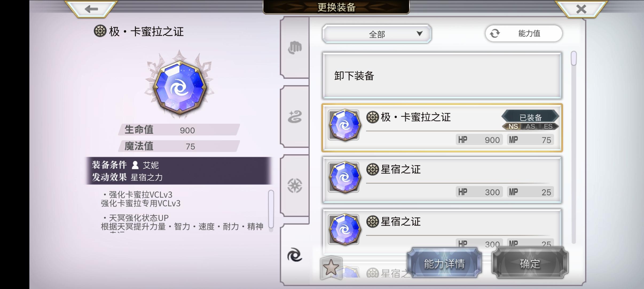Tap the favorite star icon
This screenshot has height=289, width=644.
pos(331,267)
